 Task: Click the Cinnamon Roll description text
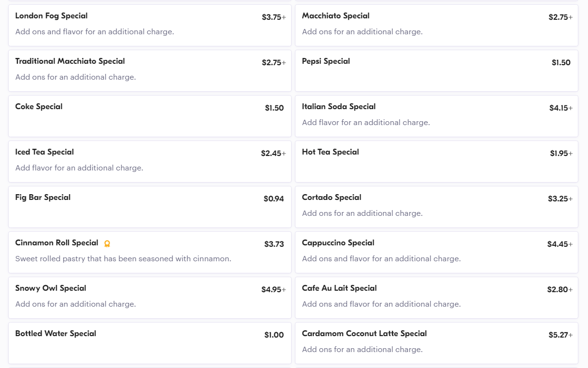click(x=123, y=259)
